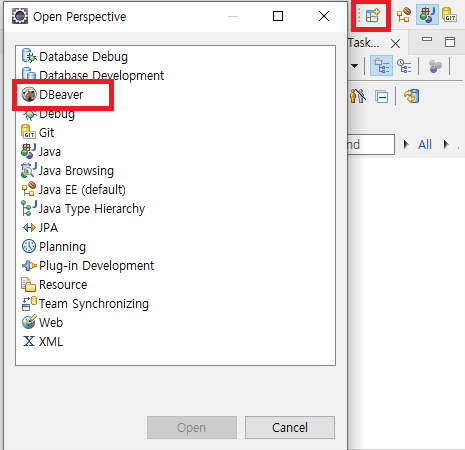Image resolution: width=465 pixels, height=450 pixels.
Task: Select the Plug-in Development perspective
Action: pos(88,266)
